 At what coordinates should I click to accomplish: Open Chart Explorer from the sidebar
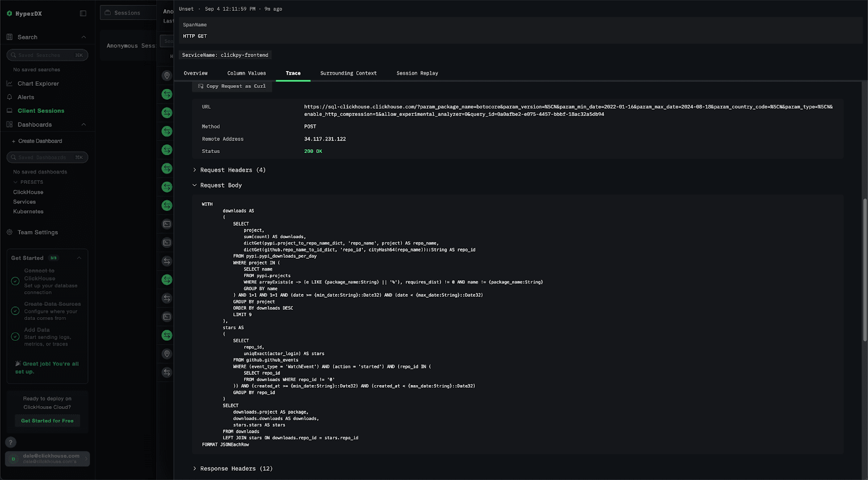38,84
